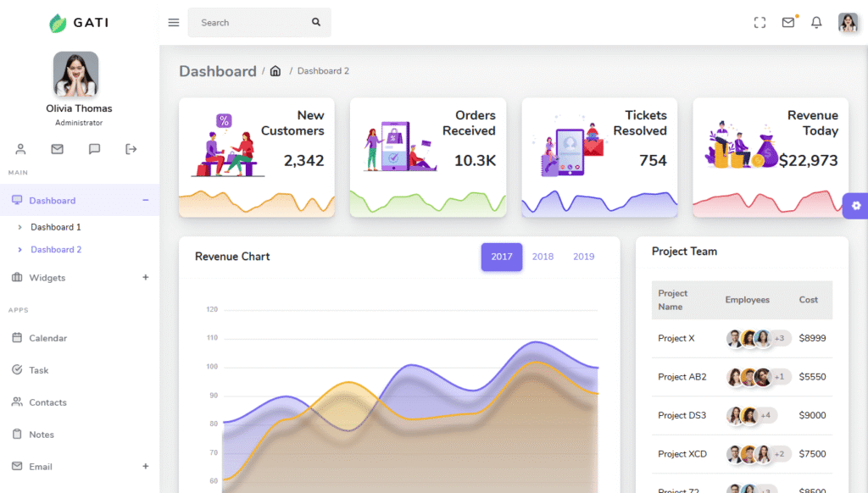Viewport: 868px width, 493px height.
Task: Click the sidebar envelope icon under Olivia
Action: (57, 149)
